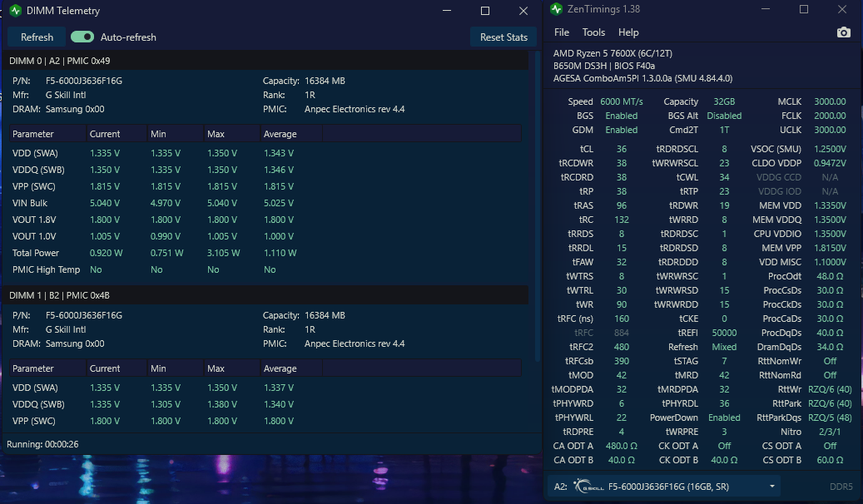This screenshot has height=504, width=863.
Task: Click the ZenTimings app icon in title bar
Action: click(557, 9)
